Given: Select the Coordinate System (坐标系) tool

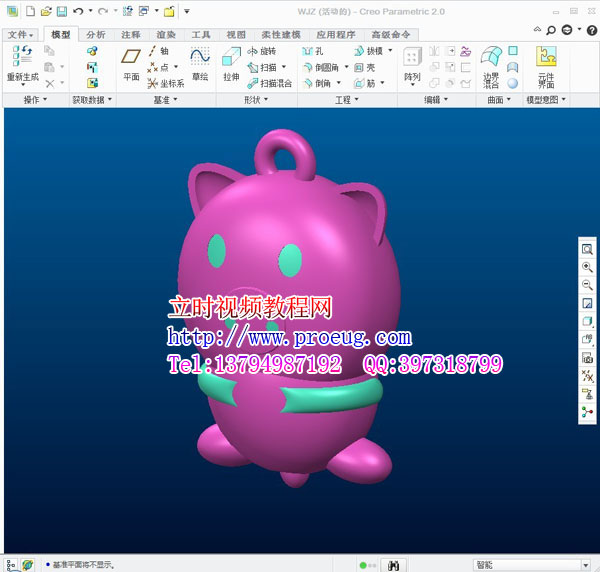Looking at the screenshot, I should click(x=166, y=83).
